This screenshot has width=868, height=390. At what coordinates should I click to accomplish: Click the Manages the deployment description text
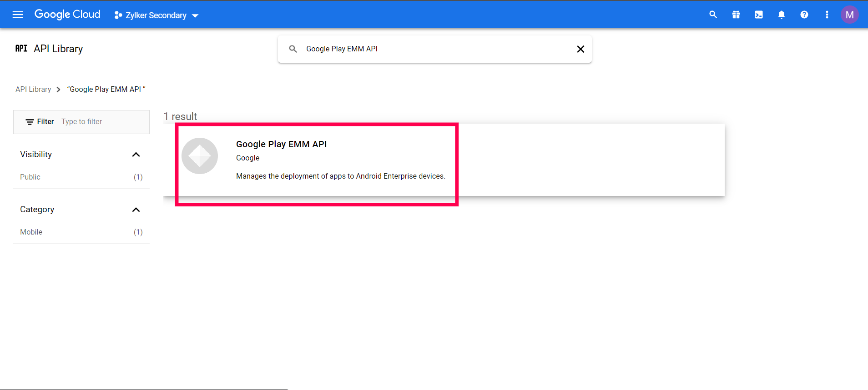(x=341, y=176)
